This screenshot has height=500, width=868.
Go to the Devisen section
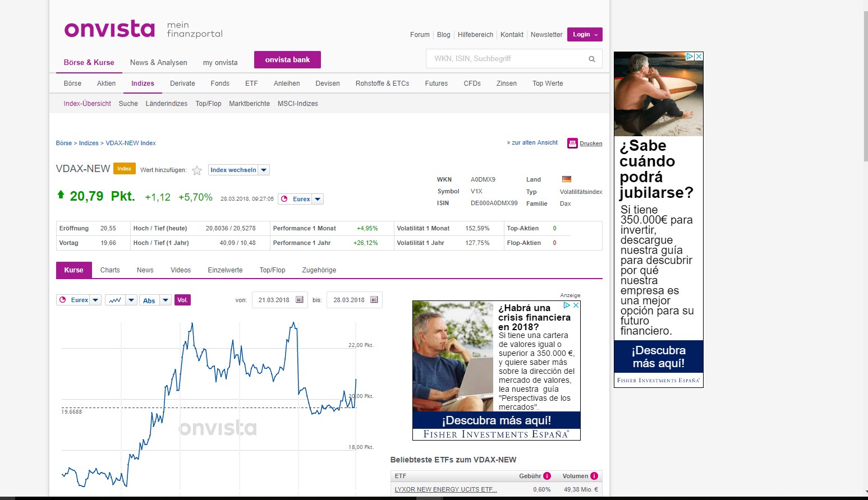(328, 84)
